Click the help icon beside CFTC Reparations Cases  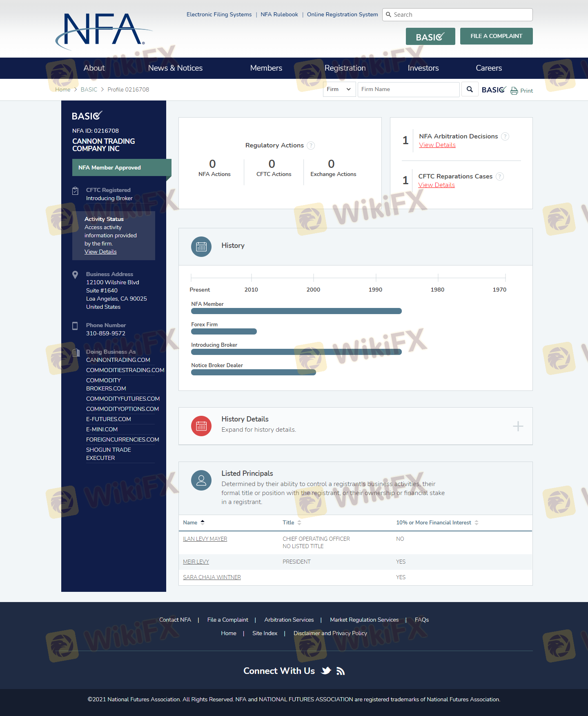coord(500,176)
